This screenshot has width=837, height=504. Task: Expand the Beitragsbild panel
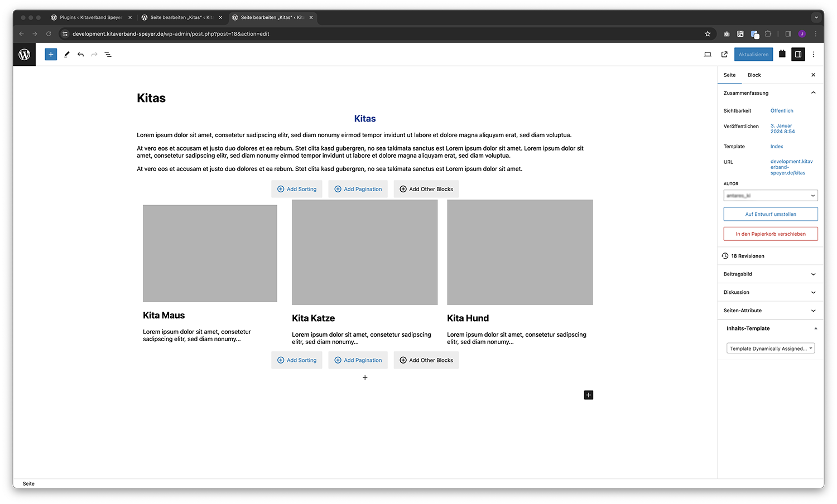click(770, 274)
